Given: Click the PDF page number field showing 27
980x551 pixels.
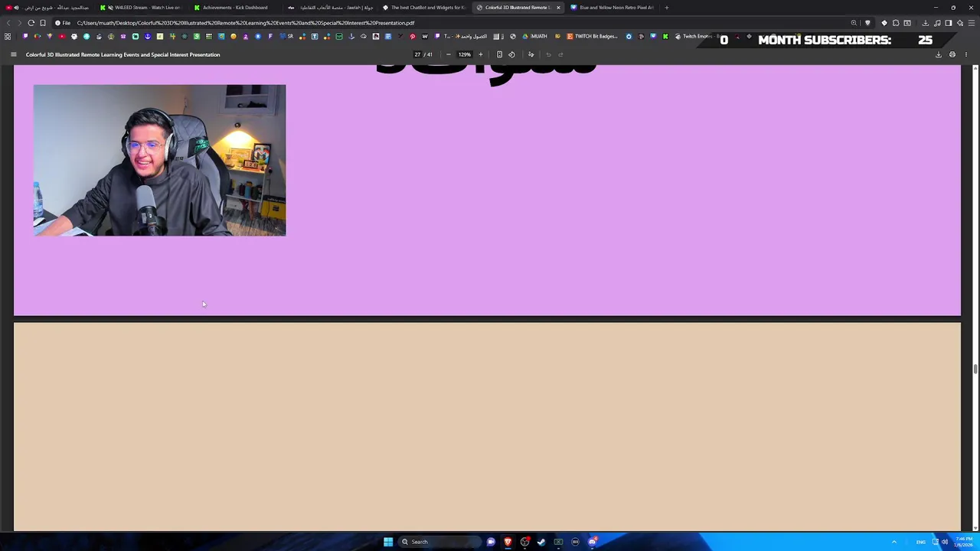Looking at the screenshot, I should click(417, 54).
